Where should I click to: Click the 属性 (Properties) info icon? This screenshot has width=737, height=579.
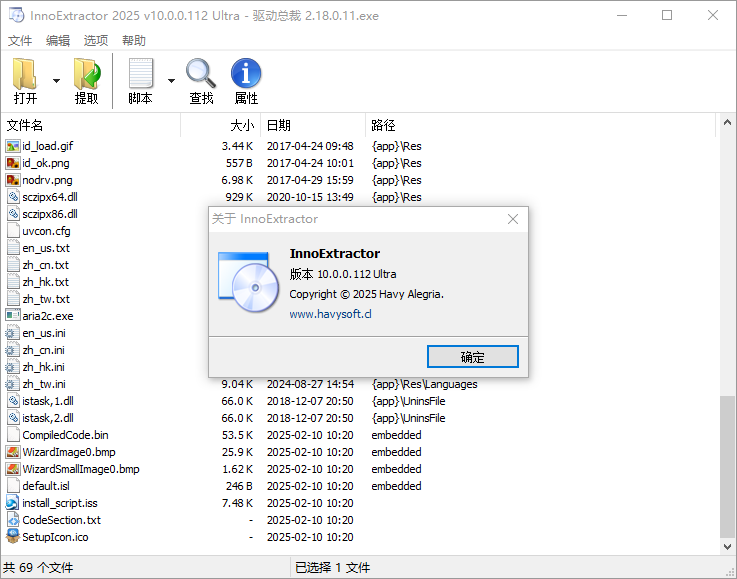(246, 75)
